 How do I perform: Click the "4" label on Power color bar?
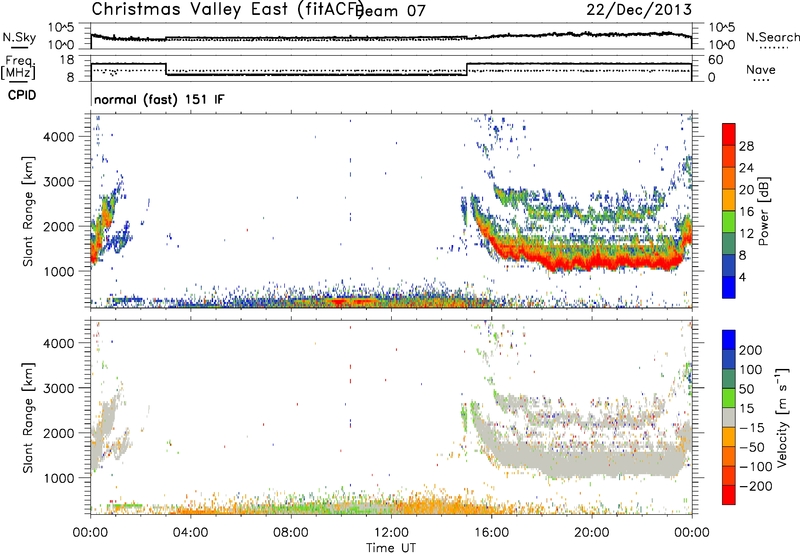(743, 277)
